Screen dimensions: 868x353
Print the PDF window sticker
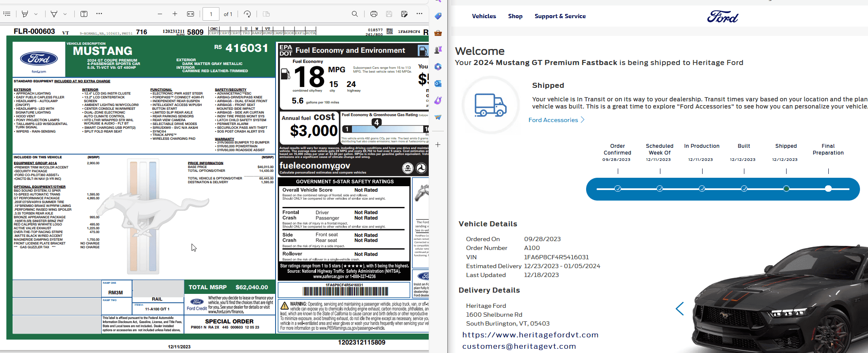coord(374,14)
